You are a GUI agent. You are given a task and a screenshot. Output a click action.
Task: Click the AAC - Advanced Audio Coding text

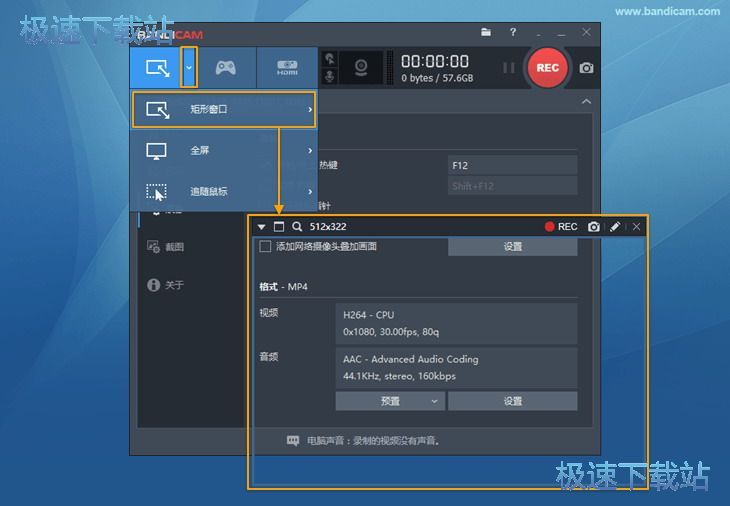pos(411,359)
